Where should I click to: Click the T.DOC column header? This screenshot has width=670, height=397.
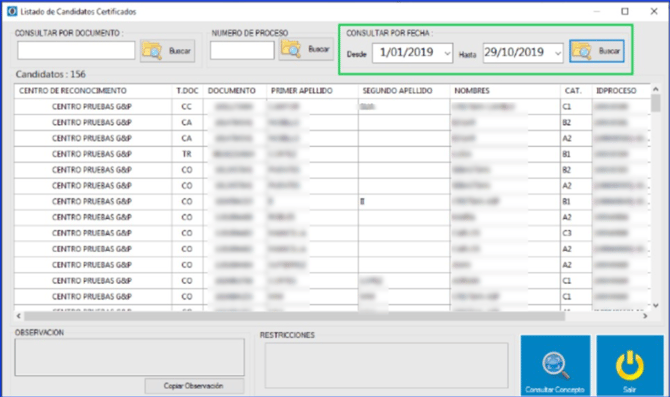coord(187,91)
